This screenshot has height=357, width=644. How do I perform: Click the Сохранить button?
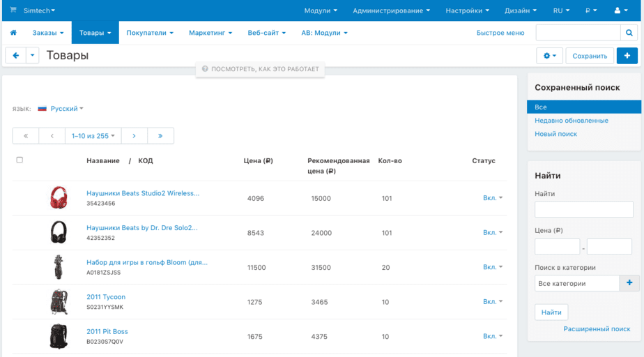click(590, 56)
